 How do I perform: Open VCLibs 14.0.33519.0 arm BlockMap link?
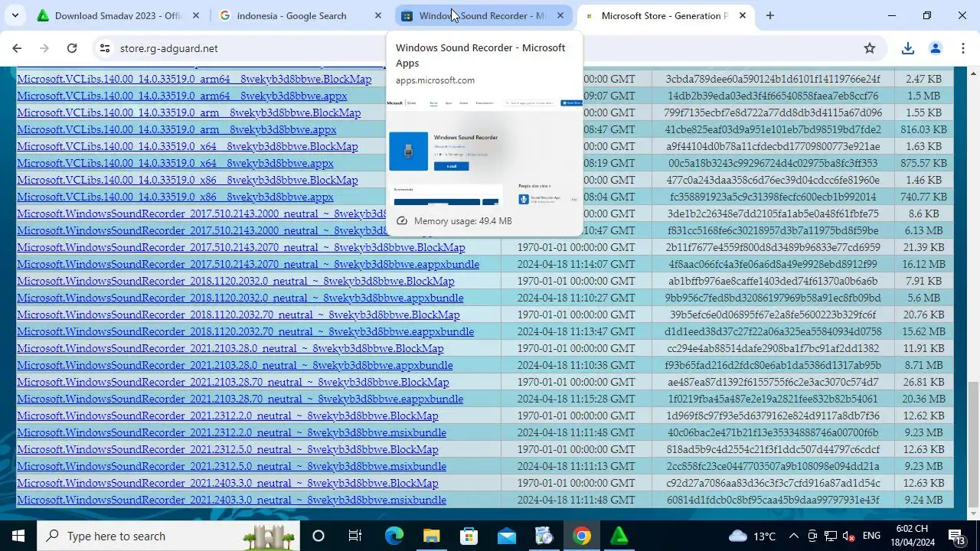189,112
